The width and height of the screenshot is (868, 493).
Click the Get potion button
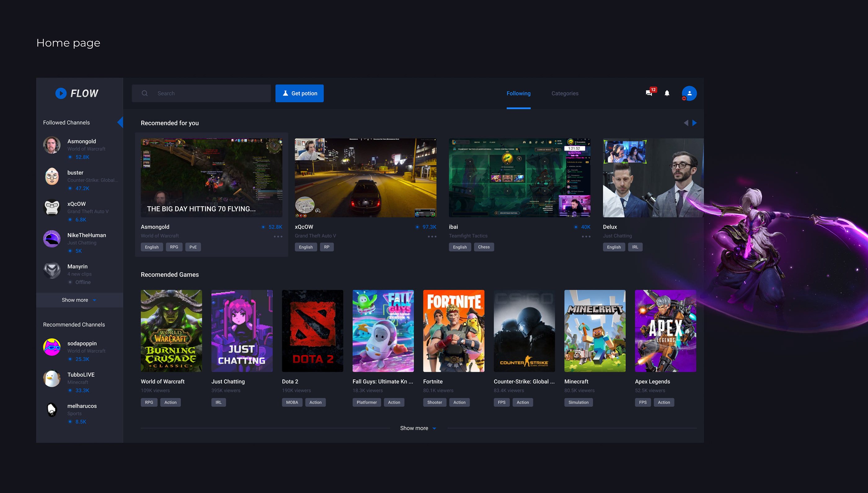click(299, 94)
